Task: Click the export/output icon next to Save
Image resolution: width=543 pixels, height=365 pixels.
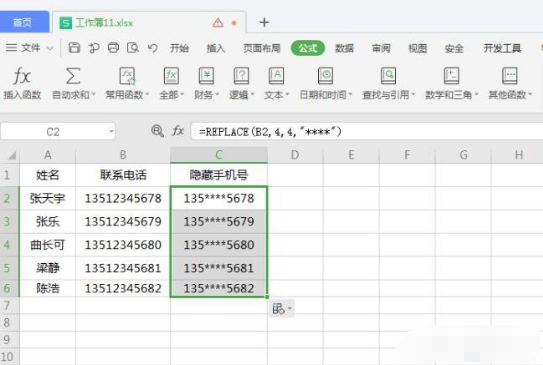Action: tap(94, 48)
